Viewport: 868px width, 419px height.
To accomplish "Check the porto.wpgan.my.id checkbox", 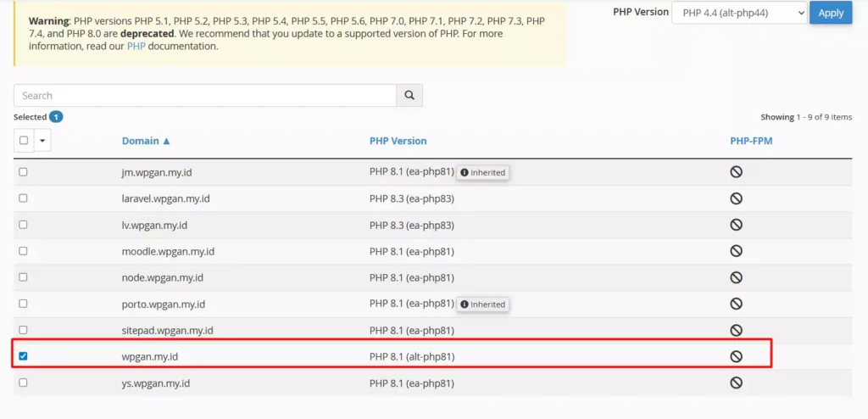I will point(23,303).
